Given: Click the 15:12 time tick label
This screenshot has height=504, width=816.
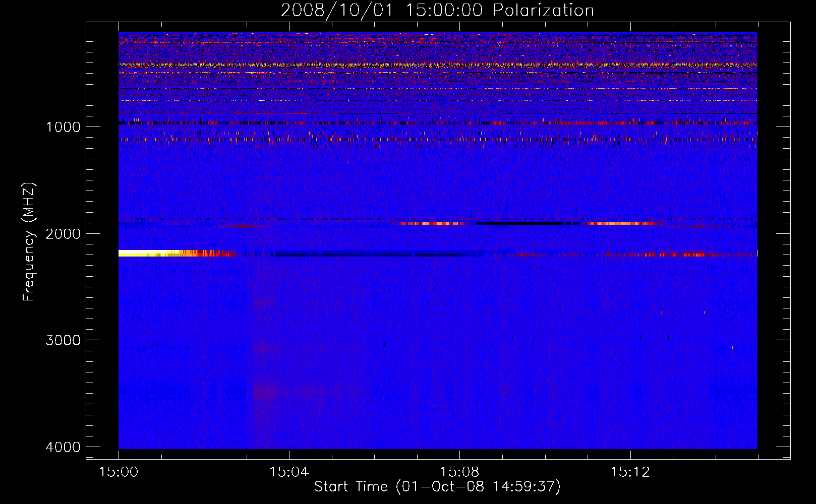Looking at the screenshot, I should point(630,472).
